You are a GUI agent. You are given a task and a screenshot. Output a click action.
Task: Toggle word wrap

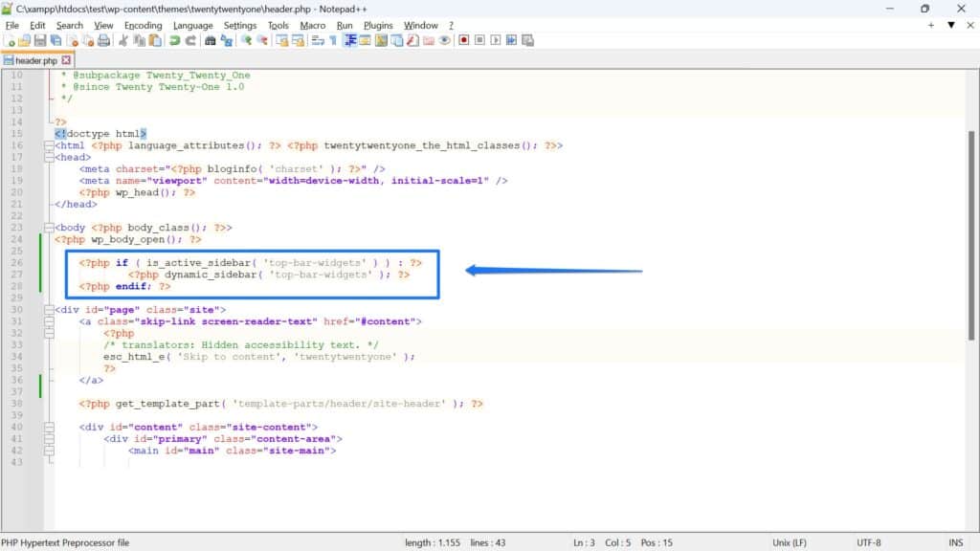(x=316, y=41)
